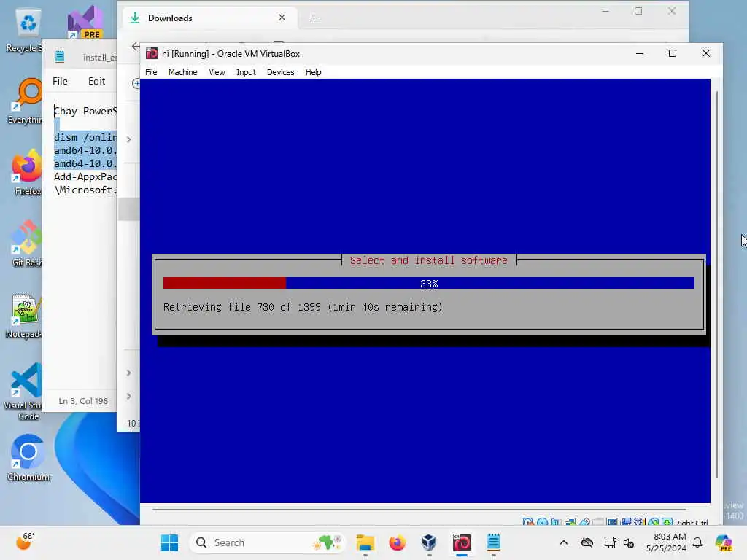Click the OneDrive tray icon

point(587,542)
